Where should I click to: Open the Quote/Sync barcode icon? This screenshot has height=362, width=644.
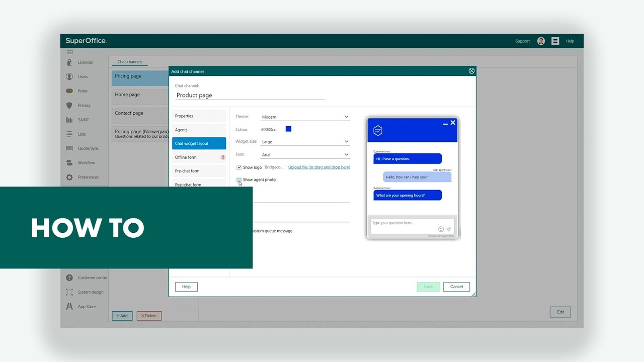tap(69, 148)
